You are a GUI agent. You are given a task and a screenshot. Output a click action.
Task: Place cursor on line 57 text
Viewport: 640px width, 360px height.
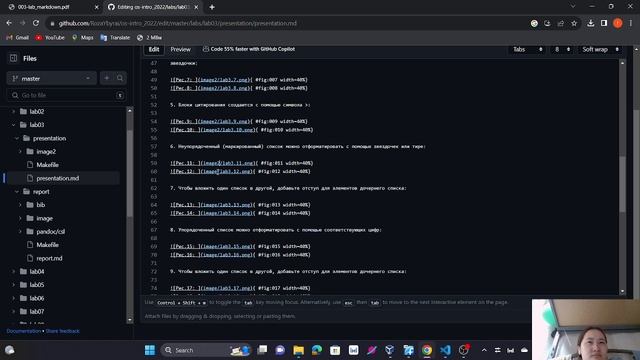[298, 146]
